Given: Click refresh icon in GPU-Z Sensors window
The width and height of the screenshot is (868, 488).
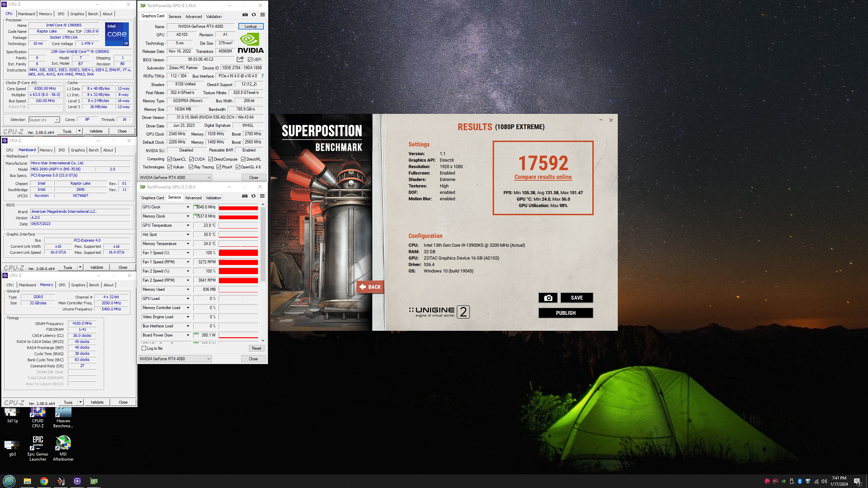Looking at the screenshot, I should 253,196.
